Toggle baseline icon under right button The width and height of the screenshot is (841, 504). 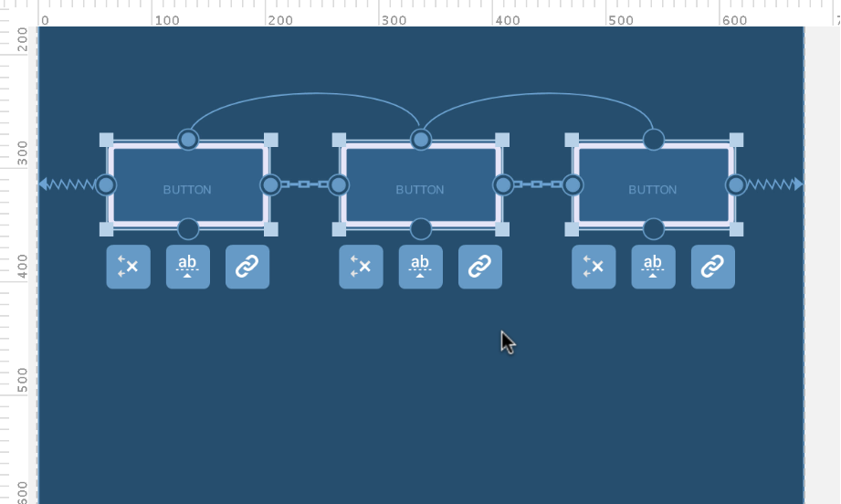click(x=653, y=267)
